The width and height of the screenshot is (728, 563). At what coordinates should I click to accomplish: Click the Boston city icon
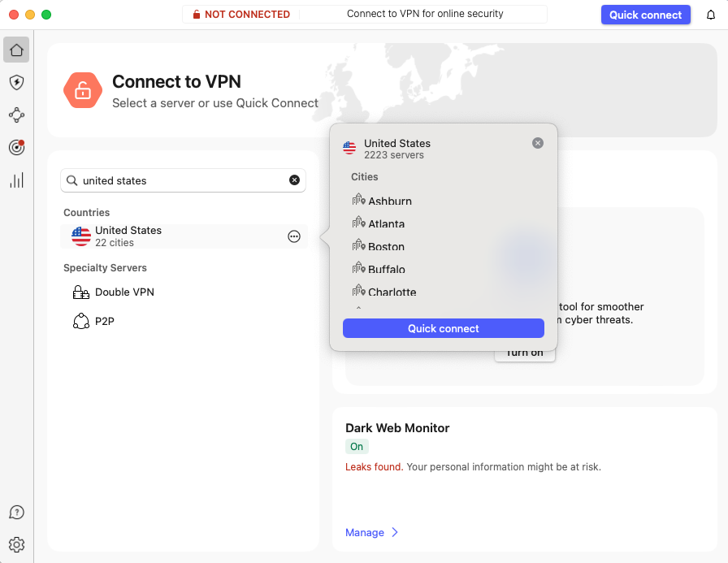pyautogui.click(x=358, y=245)
